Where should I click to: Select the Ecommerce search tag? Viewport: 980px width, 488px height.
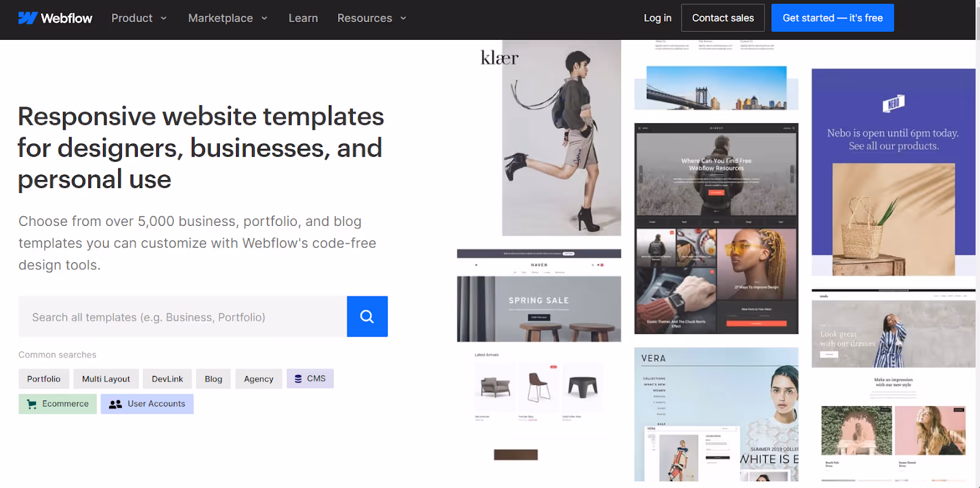[58, 404]
